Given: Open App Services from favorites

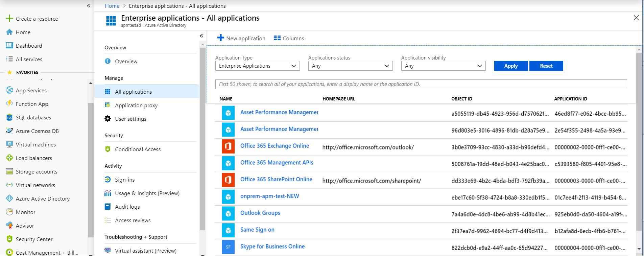Looking at the screenshot, I should pyautogui.click(x=31, y=90).
